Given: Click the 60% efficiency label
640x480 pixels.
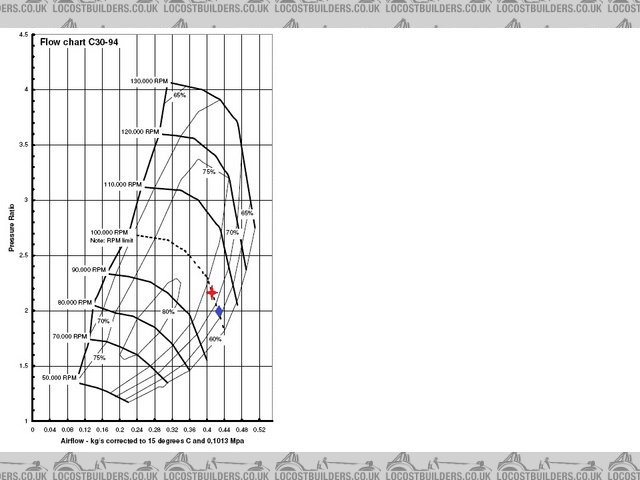Looking at the screenshot, I should click(x=215, y=339).
